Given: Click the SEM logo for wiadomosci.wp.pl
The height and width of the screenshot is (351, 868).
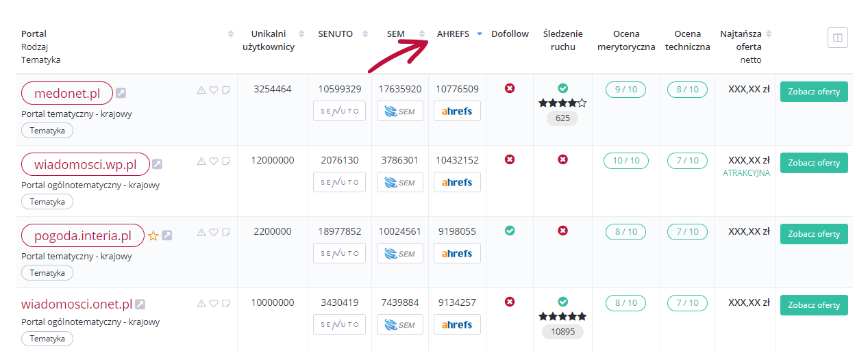Looking at the screenshot, I should tap(400, 182).
